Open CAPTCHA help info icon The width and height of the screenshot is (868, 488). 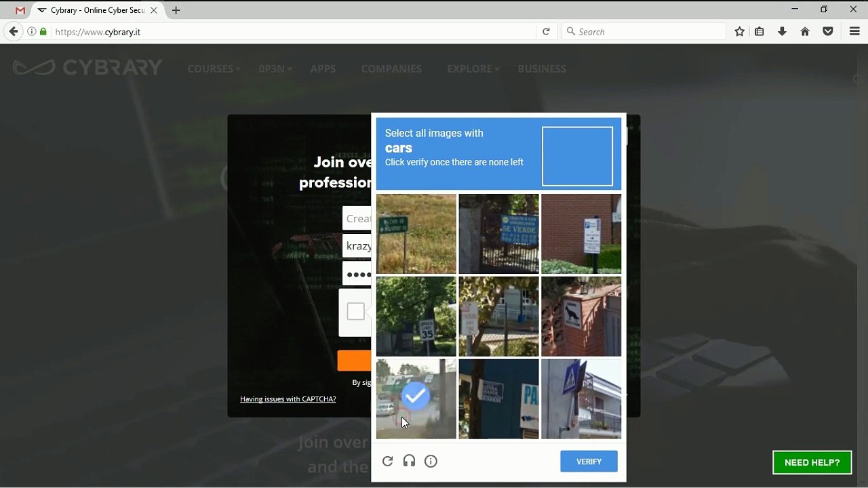point(431,461)
